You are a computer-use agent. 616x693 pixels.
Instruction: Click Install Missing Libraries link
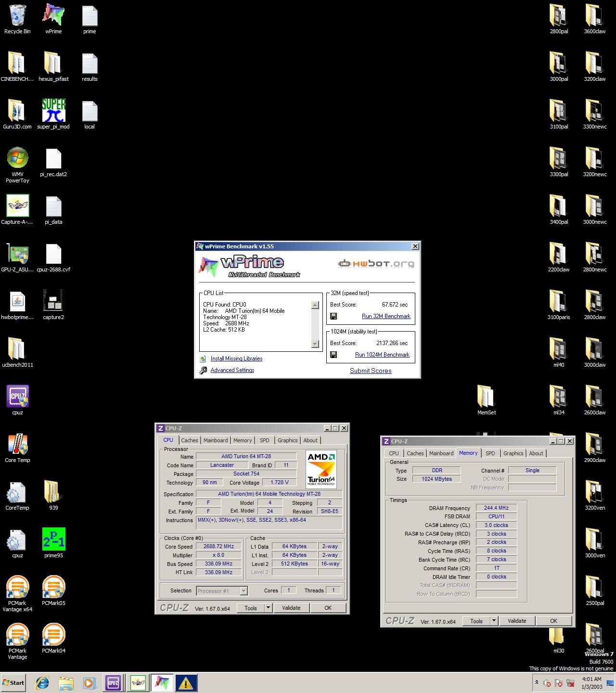pyautogui.click(x=236, y=359)
